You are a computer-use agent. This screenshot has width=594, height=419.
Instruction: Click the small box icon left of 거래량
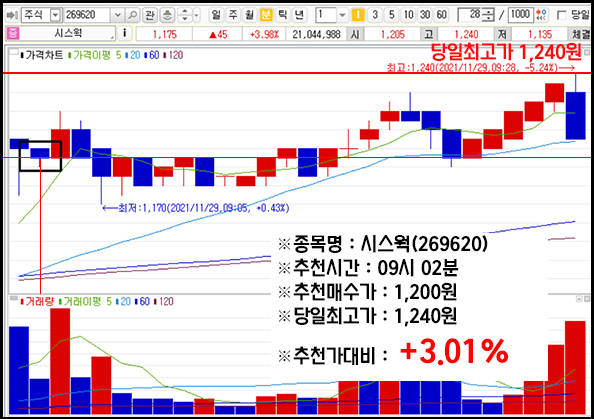pyautogui.click(x=14, y=299)
